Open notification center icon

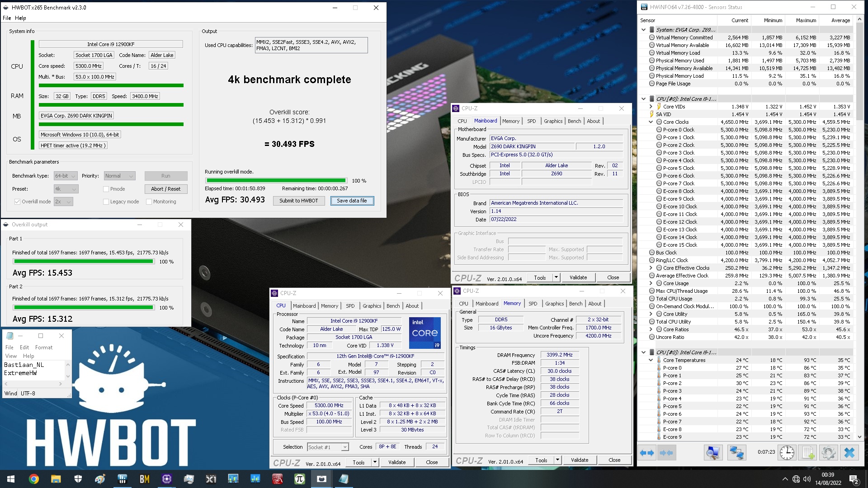[854, 479]
